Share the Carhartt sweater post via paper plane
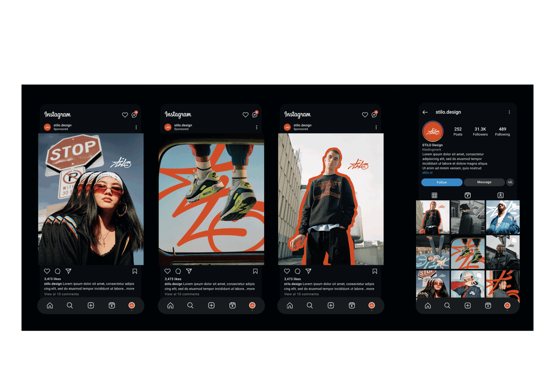 [308, 271]
